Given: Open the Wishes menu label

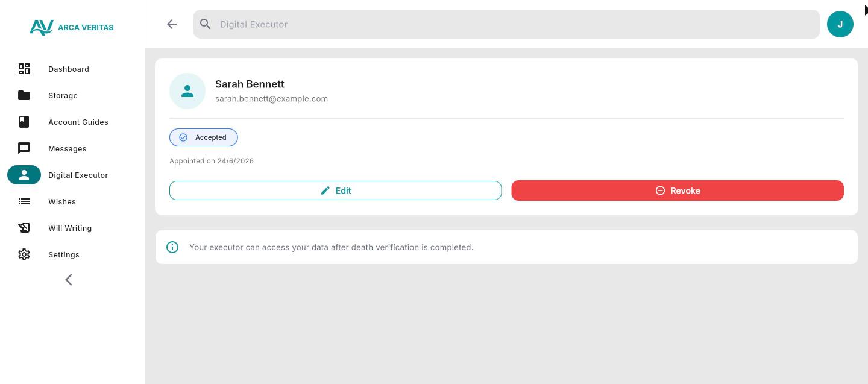Looking at the screenshot, I should pos(62,202).
